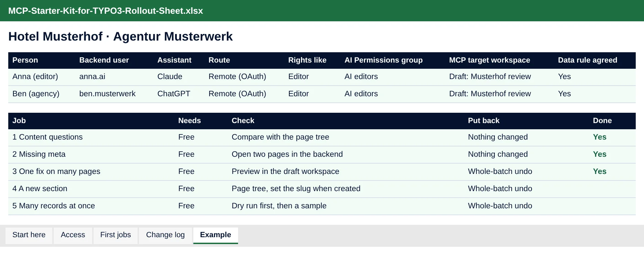Click the 2 Missing meta job cell
This screenshot has height=275, width=644.
pos(39,154)
